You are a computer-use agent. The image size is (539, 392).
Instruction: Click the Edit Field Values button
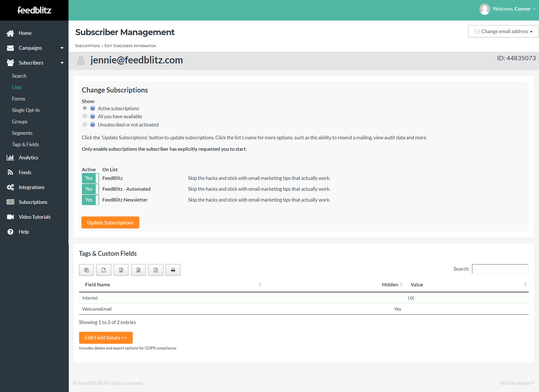tap(106, 338)
